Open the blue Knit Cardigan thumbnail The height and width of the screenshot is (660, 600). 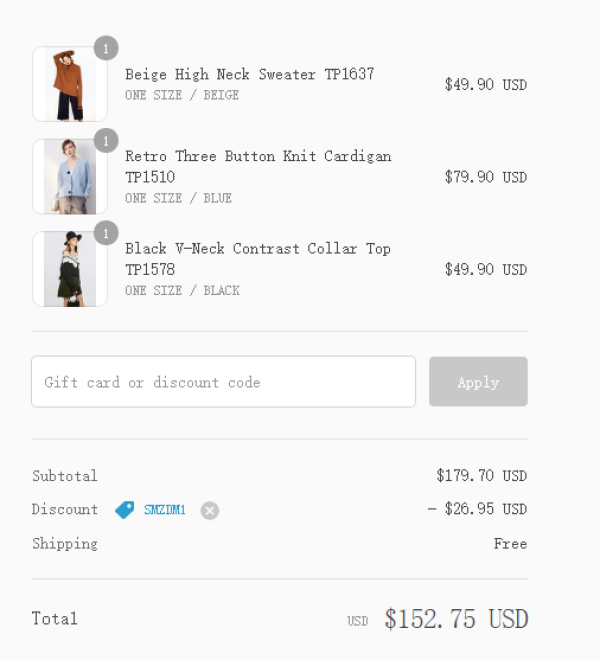pos(70,177)
